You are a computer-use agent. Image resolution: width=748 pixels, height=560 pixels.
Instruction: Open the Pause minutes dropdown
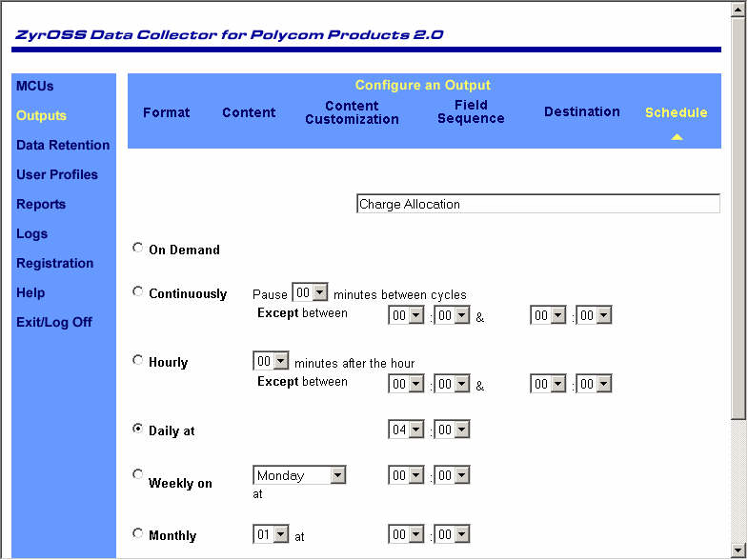[x=310, y=292]
